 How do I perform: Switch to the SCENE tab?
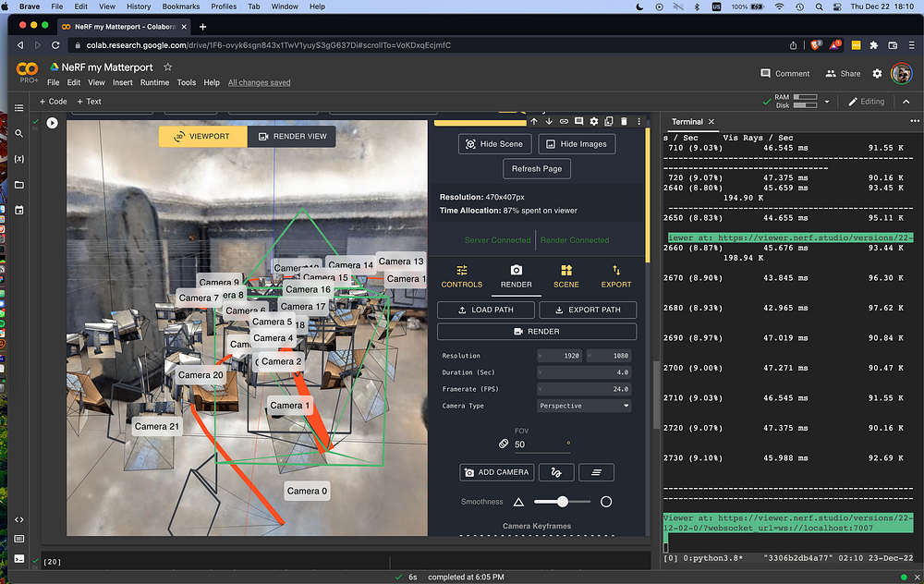point(565,276)
